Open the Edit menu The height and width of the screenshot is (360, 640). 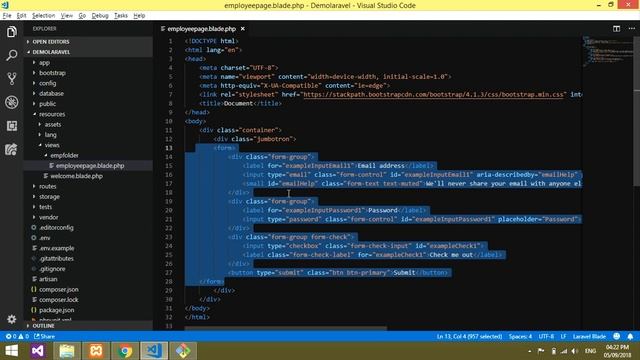coord(21,16)
